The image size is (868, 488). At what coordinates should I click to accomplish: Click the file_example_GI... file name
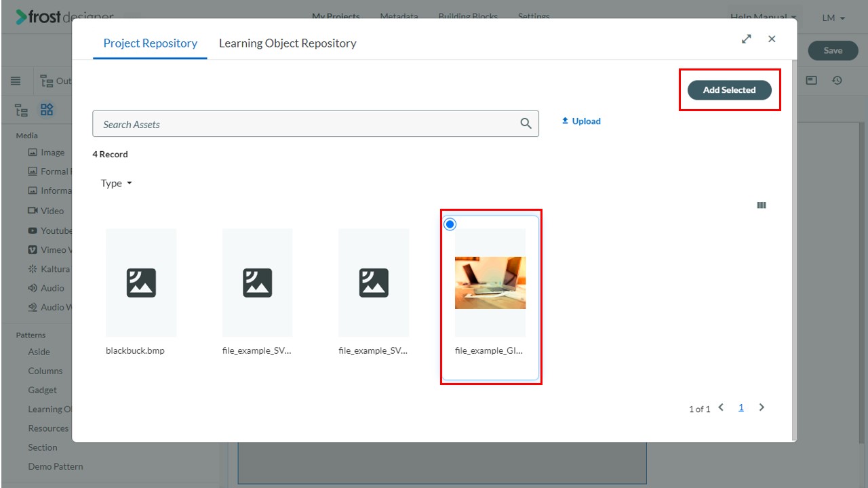489,351
